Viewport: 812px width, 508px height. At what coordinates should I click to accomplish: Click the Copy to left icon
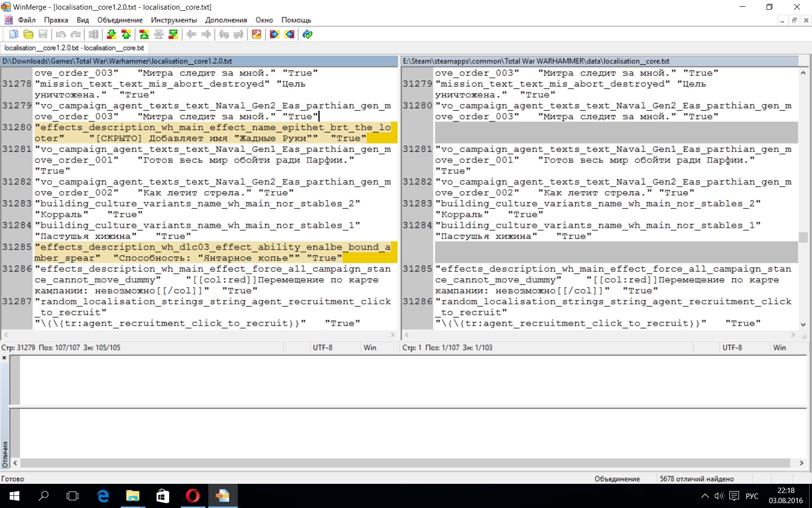(x=206, y=34)
